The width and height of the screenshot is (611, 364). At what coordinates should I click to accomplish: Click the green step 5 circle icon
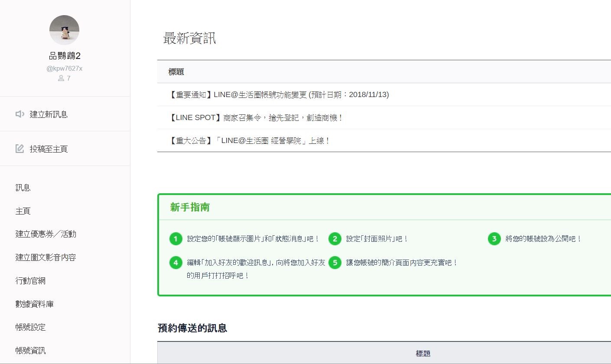[x=335, y=263]
